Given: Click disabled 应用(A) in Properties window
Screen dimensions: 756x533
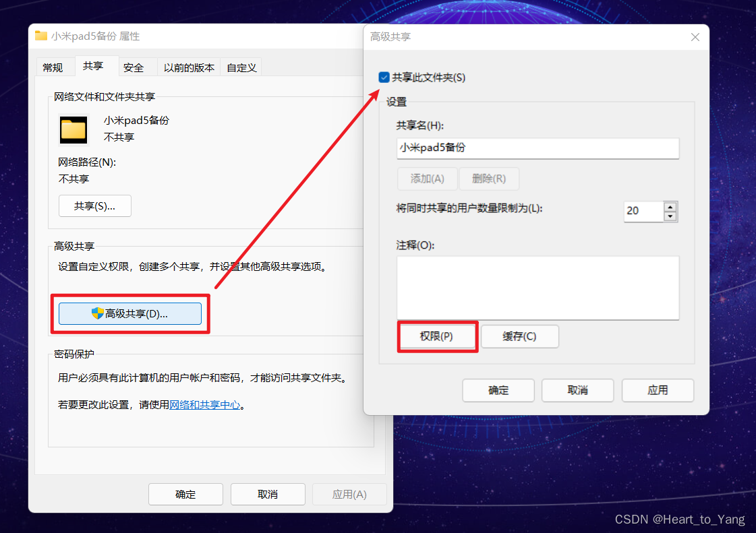Looking at the screenshot, I should [349, 494].
